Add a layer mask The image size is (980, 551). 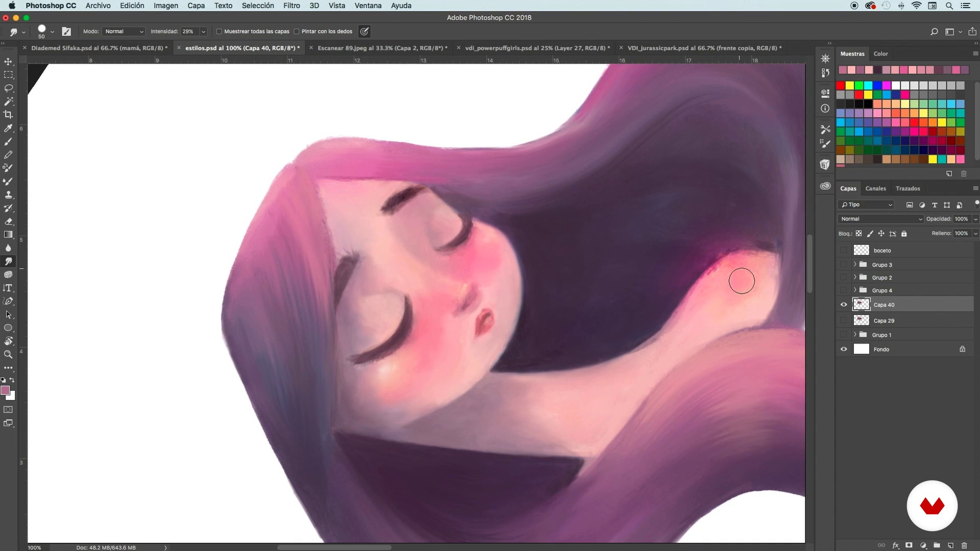pyautogui.click(x=909, y=545)
